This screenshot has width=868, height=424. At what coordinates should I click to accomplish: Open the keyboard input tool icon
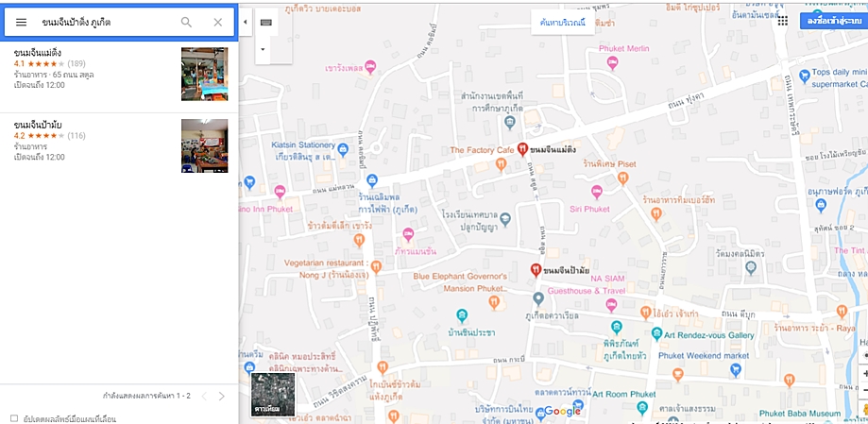click(265, 22)
